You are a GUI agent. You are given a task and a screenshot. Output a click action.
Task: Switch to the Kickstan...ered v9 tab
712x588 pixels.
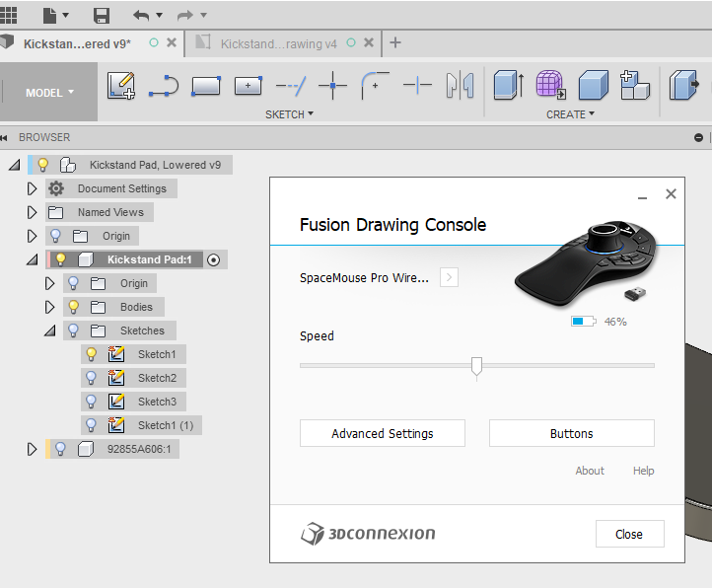point(77,43)
